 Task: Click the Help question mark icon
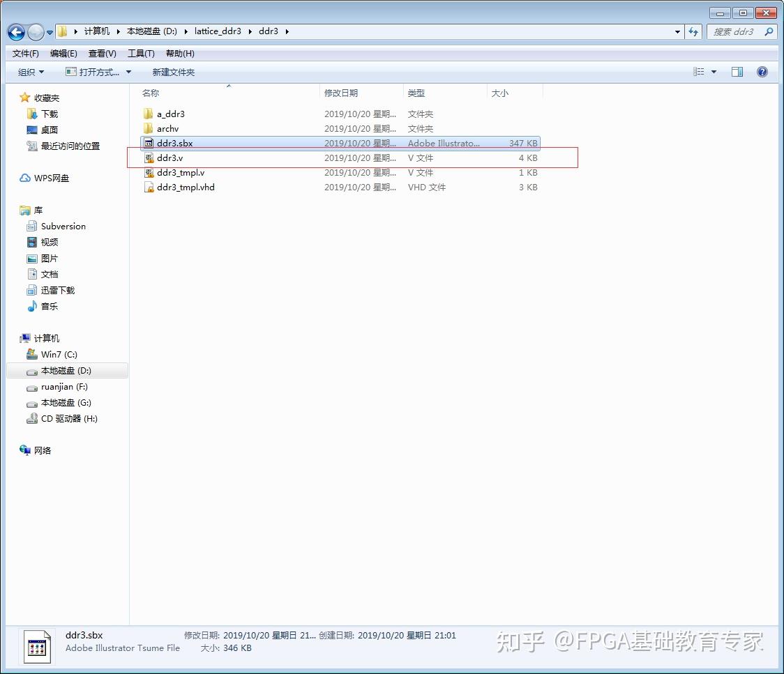762,71
